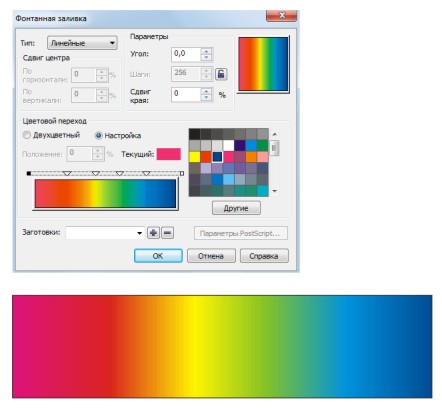Open the Тип dropdown showing Линейные
442x409 pixels.
pyautogui.click(x=82, y=43)
